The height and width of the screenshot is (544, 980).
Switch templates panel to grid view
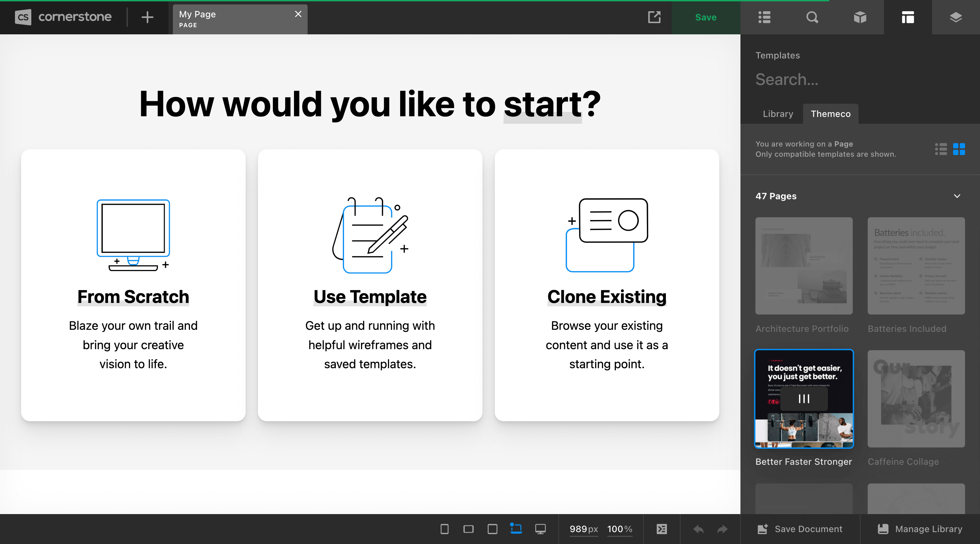click(x=960, y=149)
